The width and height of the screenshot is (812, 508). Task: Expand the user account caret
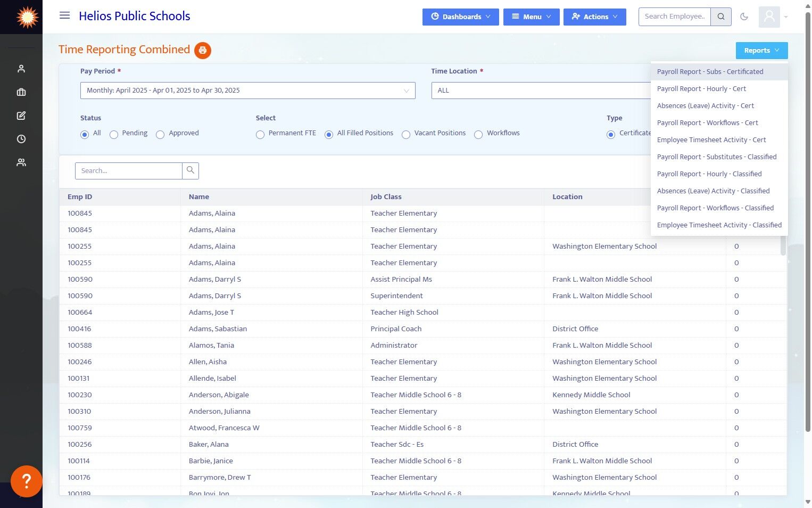click(x=786, y=17)
